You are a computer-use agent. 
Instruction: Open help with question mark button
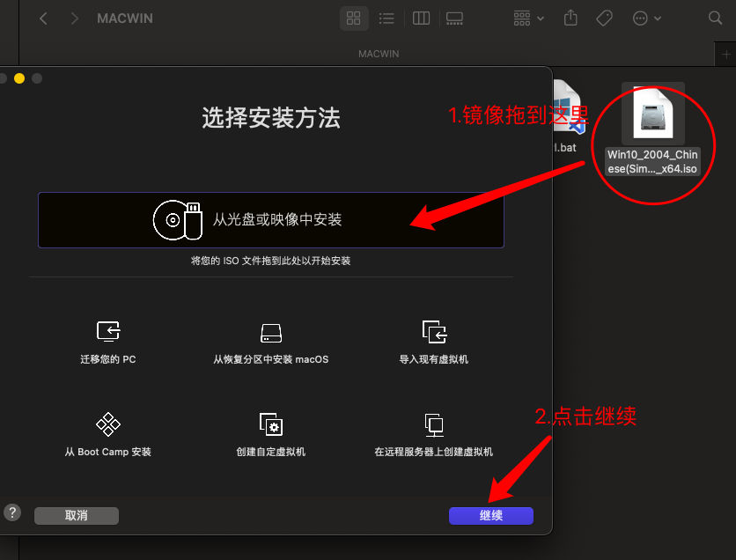point(12,512)
